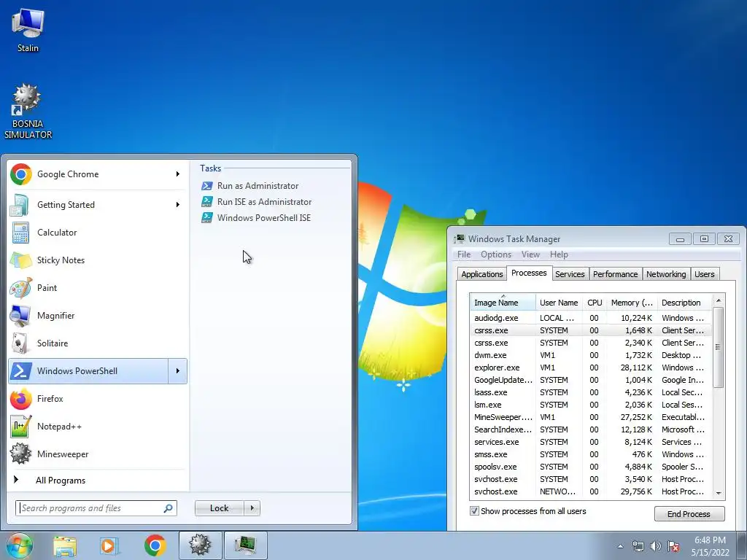Image resolution: width=747 pixels, height=560 pixels.
Task: Open Windows Media Player taskbar icon
Action: (x=109, y=545)
